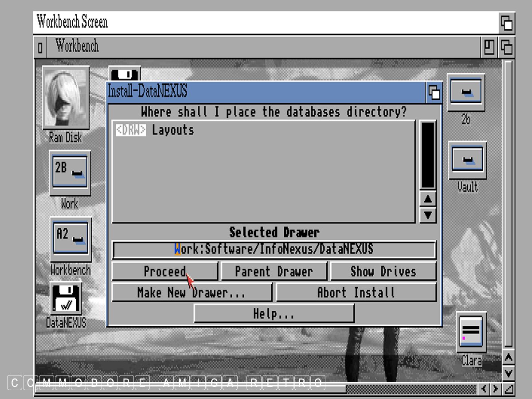
Task: Click the drawer list scrollbar track
Action: coord(428,155)
